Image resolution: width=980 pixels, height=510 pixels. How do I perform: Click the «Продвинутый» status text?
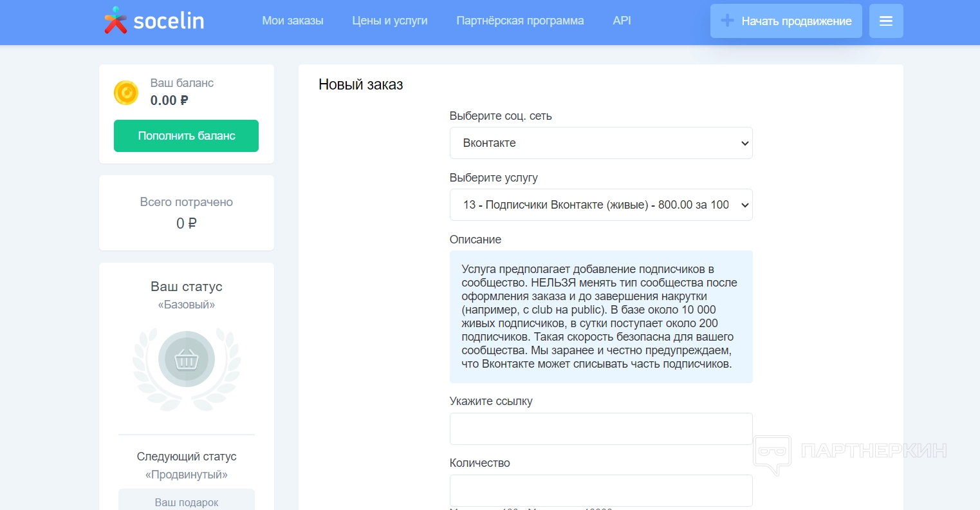[x=187, y=475]
